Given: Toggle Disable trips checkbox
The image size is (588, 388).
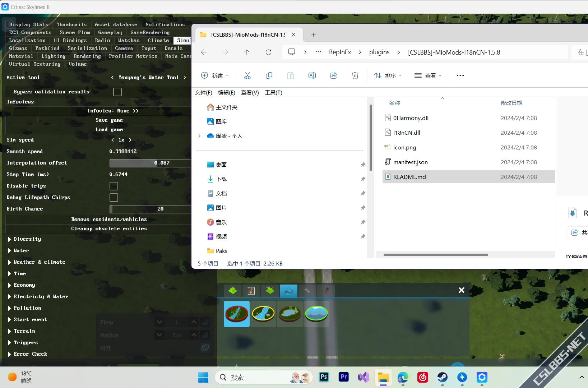Looking at the screenshot, I should (x=114, y=186).
